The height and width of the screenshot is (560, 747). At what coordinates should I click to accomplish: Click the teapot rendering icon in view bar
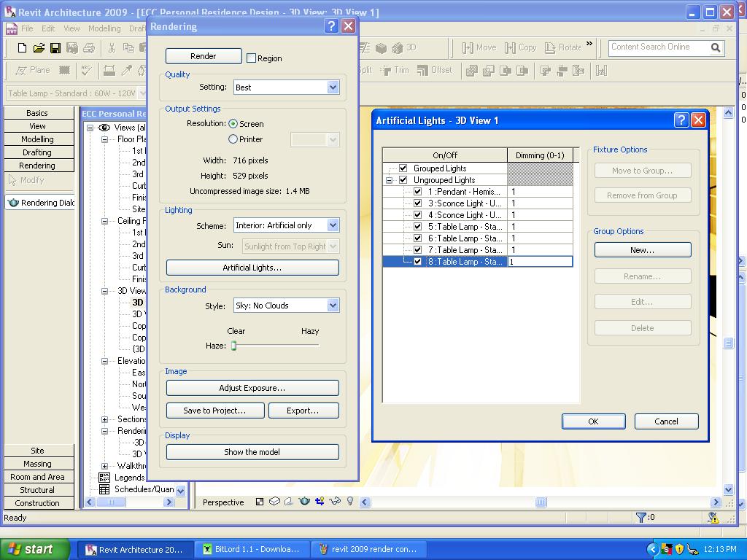(304, 502)
